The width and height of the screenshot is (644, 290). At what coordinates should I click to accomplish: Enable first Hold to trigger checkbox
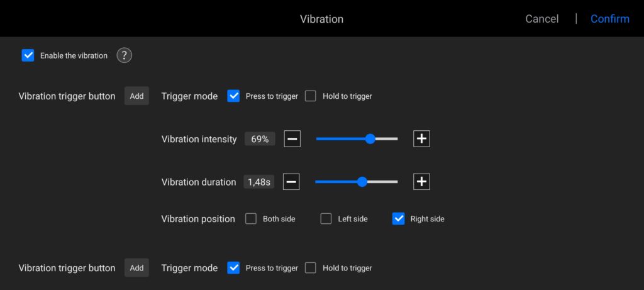[311, 96]
